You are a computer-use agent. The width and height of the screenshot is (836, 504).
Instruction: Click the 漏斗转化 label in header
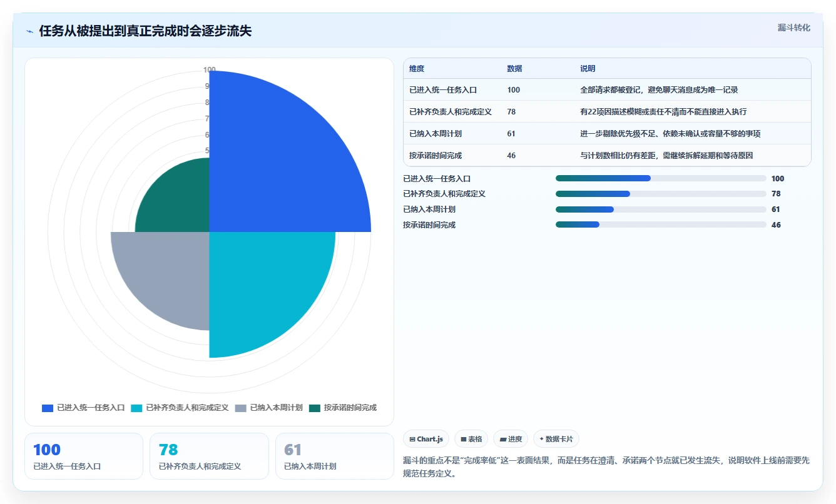(x=793, y=28)
